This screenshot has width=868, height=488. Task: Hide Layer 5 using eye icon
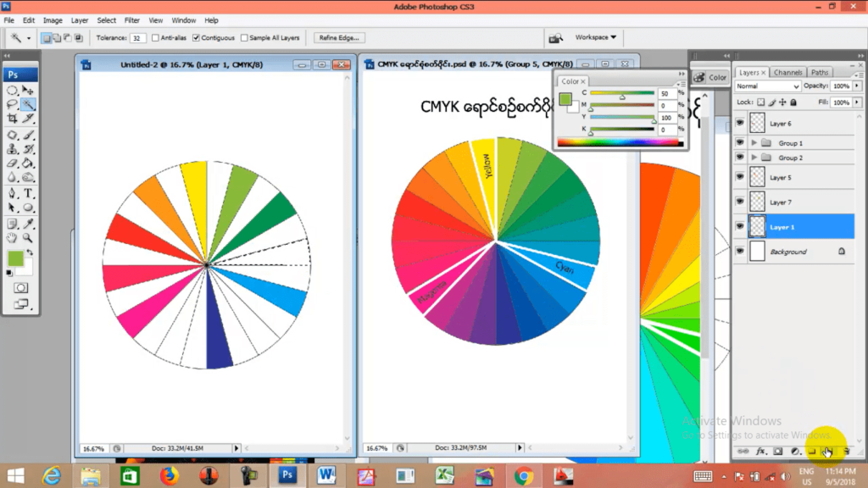click(740, 177)
